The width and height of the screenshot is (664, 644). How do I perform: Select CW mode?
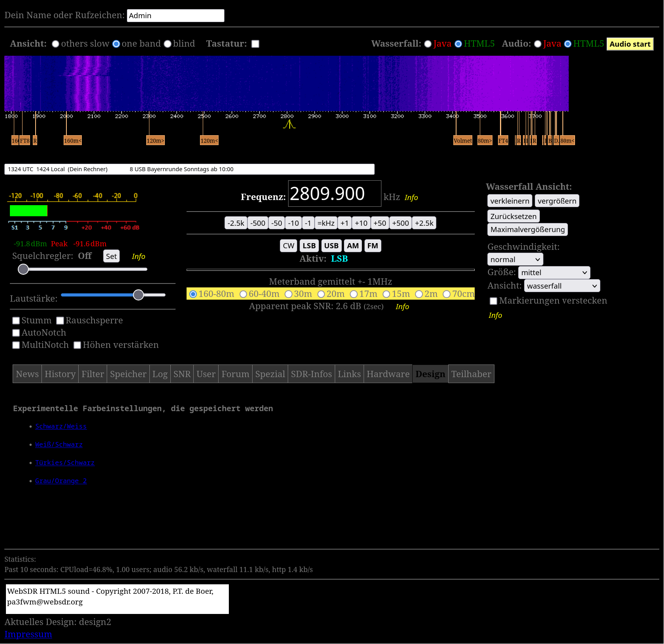(289, 246)
